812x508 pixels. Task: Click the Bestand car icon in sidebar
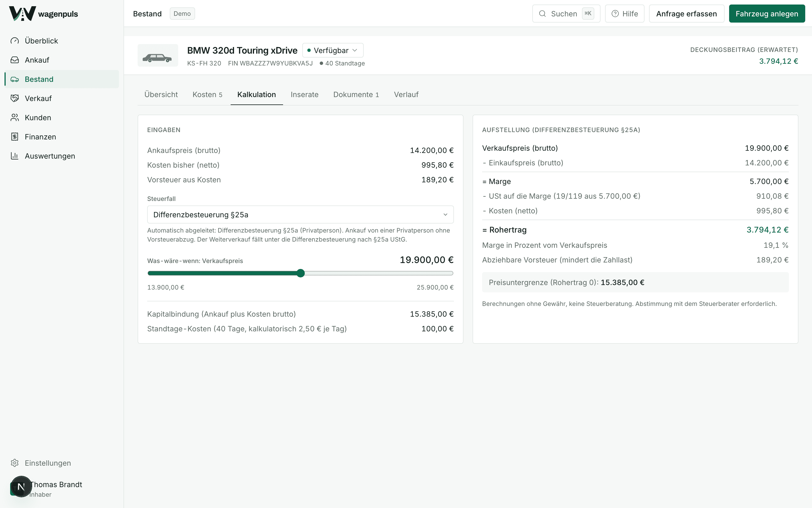click(x=15, y=79)
